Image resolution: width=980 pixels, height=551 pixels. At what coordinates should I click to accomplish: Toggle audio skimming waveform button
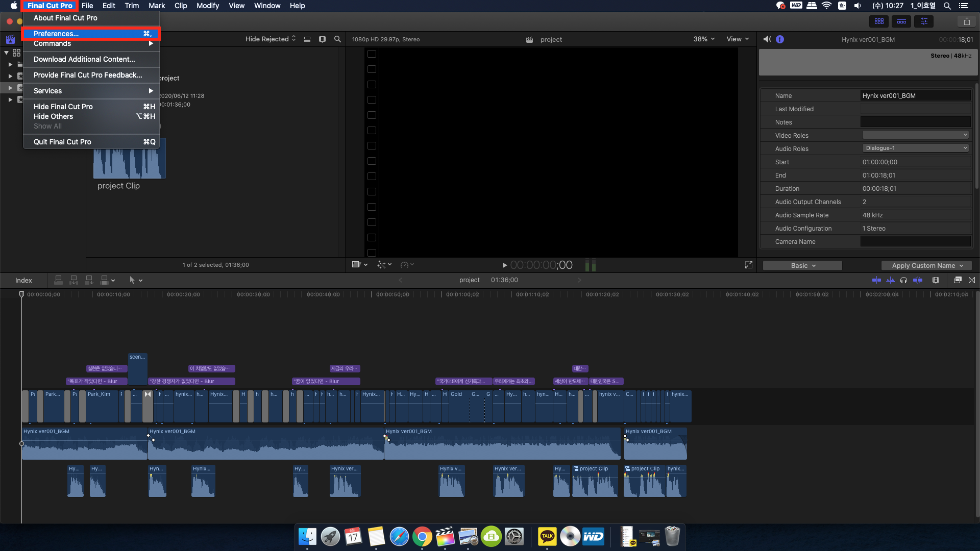[x=891, y=280]
